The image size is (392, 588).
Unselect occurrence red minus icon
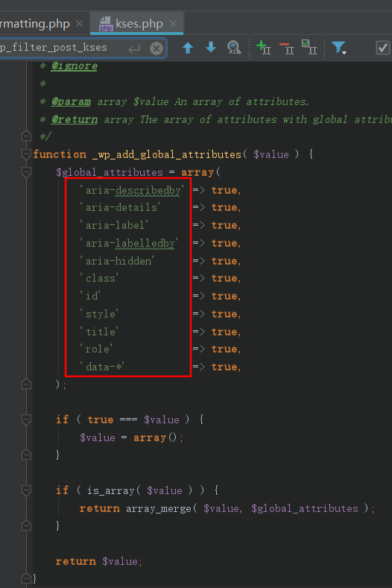[287, 48]
